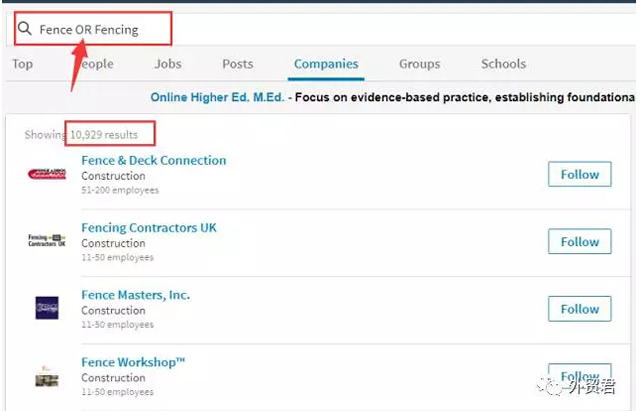640x411 pixels.
Task: Open Fencing Contractors UK logo
Action: pos(46,240)
